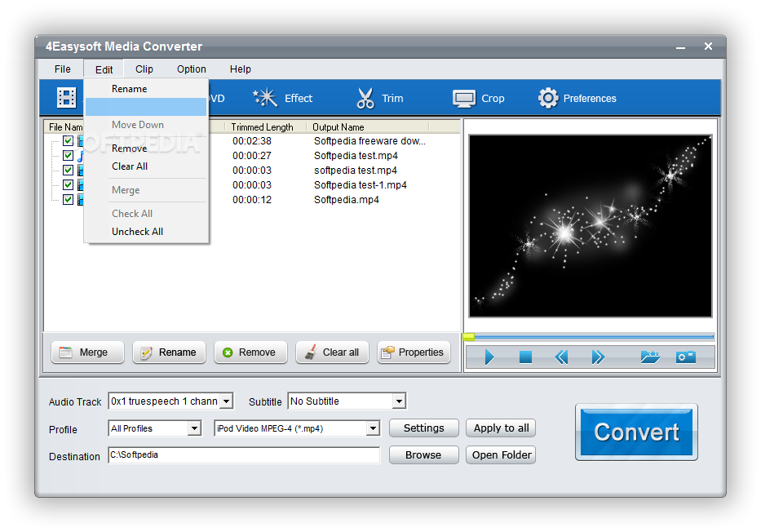Select the Softpedia.mp4 row

(x=347, y=199)
